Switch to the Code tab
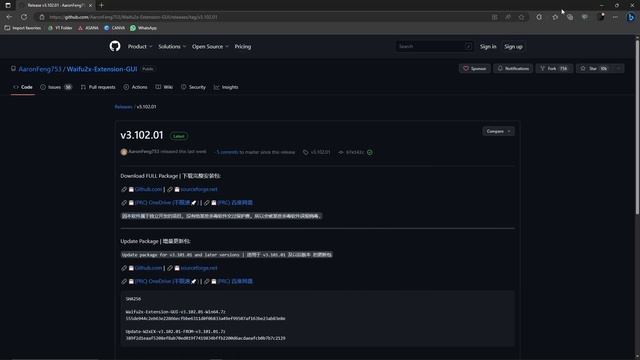Image resolution: width=640 pixels, height=360 pixels. coord(23,87)
